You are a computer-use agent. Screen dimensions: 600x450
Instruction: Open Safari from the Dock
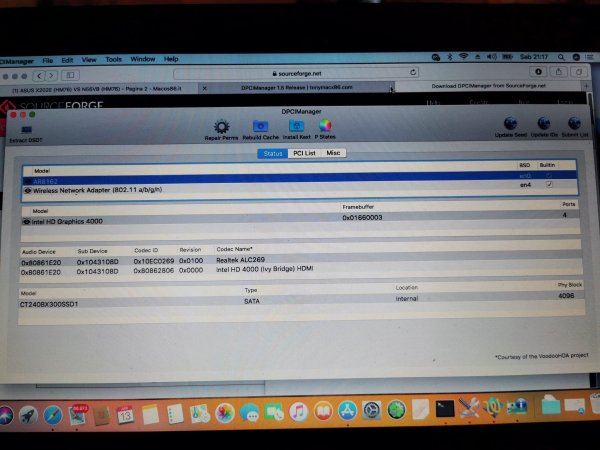(x=52, y=416)
